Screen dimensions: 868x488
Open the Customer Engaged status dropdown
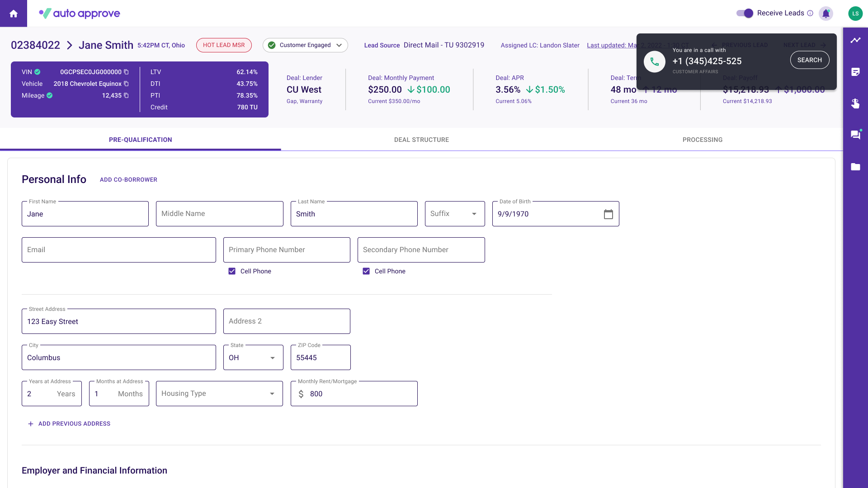305,45
